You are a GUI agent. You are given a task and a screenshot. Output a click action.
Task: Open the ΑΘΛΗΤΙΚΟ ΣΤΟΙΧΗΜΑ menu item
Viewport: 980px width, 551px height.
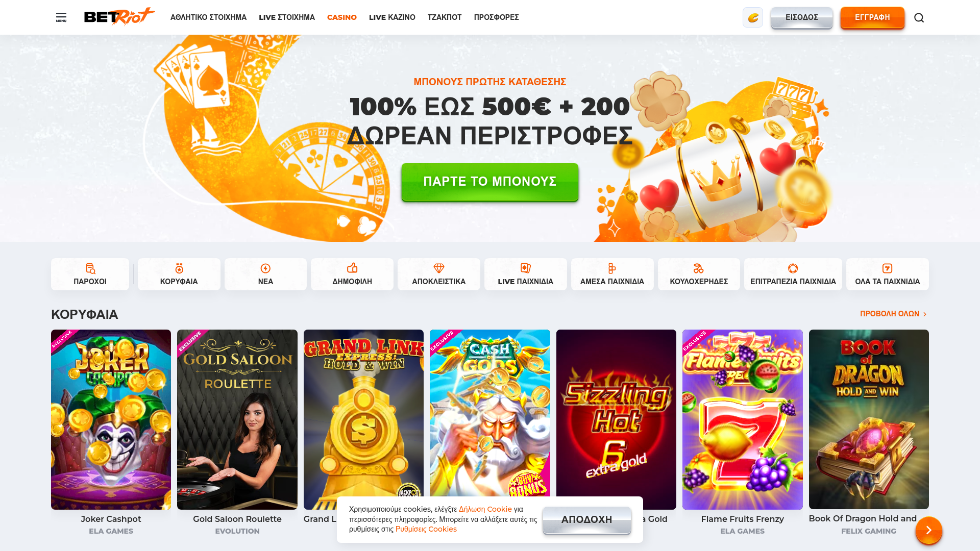point(208,17)
